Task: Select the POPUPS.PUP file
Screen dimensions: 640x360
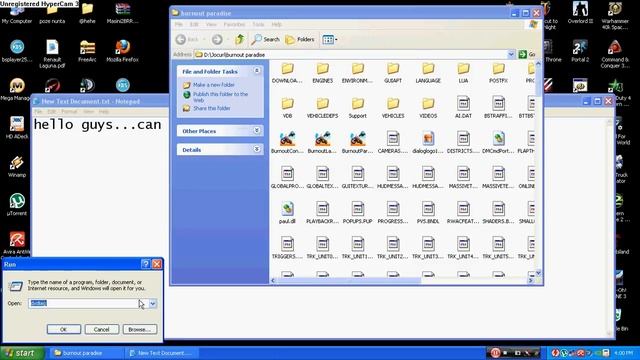Action: [358, 213]
